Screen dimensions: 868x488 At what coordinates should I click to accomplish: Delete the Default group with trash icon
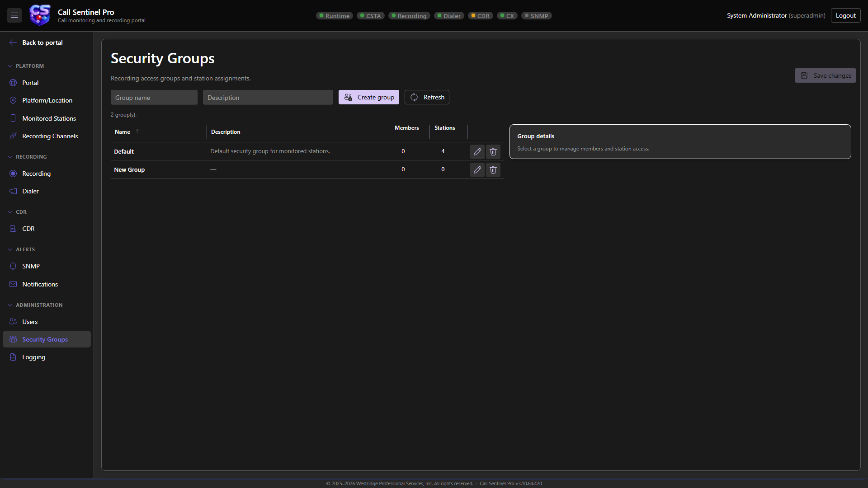[493, 152]
